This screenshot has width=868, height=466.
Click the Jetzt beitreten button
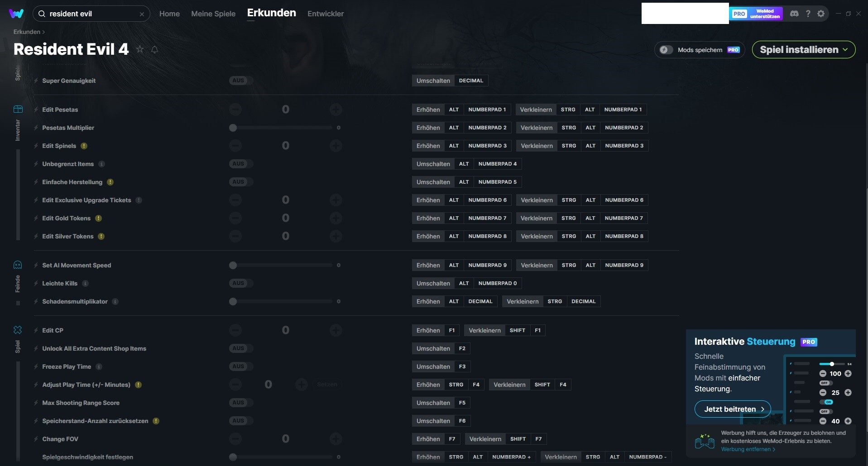pyautogui.click(x=733, y=409)
